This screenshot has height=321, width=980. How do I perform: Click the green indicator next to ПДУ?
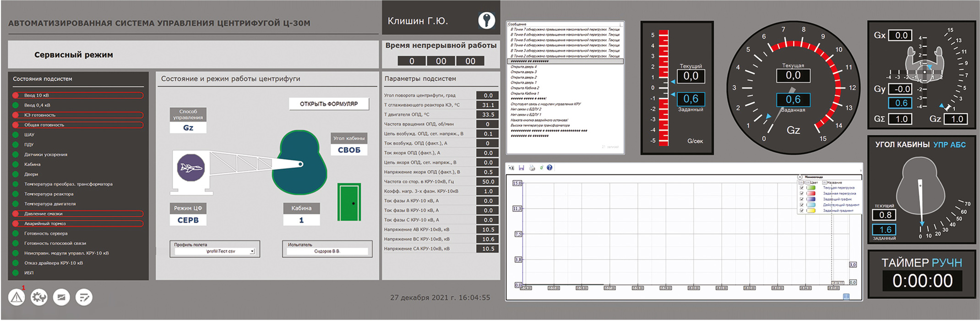pyautogui.click(x=16, y=144)
